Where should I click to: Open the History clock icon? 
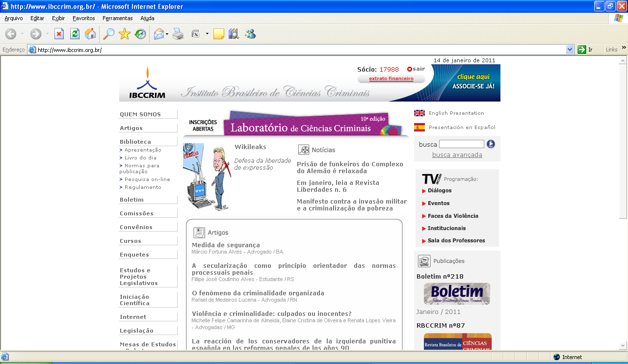[140, 34]
